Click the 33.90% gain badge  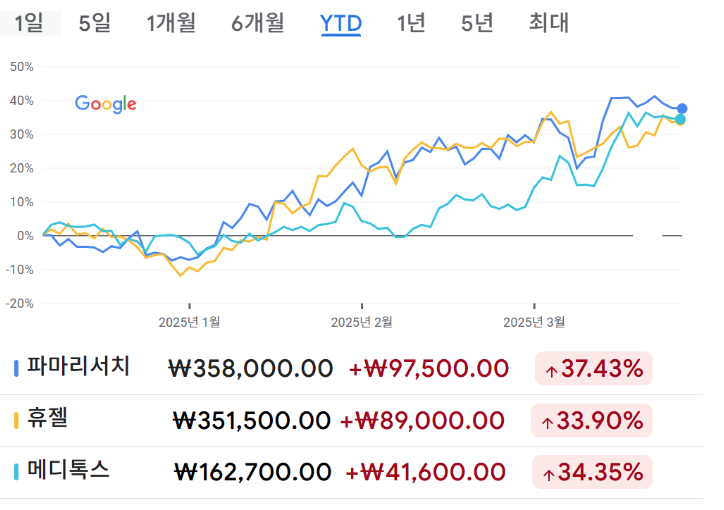click(x=591, y=420)
